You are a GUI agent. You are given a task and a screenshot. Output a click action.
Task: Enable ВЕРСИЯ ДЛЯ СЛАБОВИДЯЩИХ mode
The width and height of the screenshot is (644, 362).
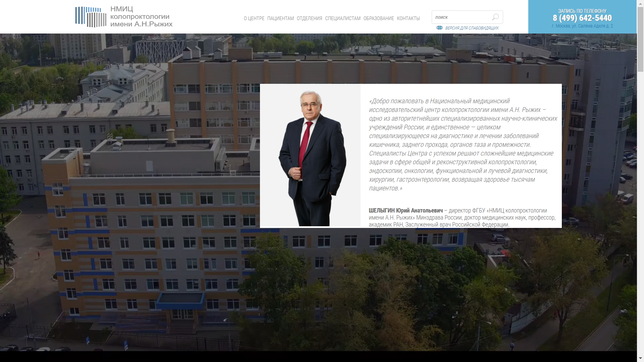click(x=472, y=28)
